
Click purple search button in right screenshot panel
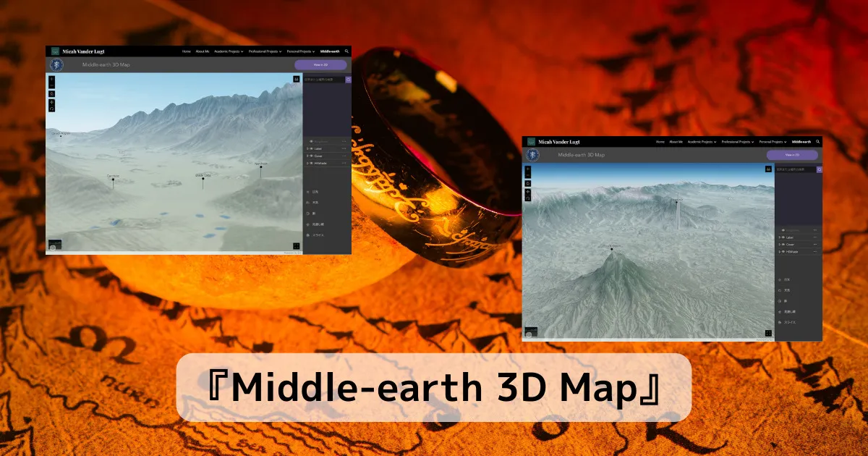pos(820,169)
